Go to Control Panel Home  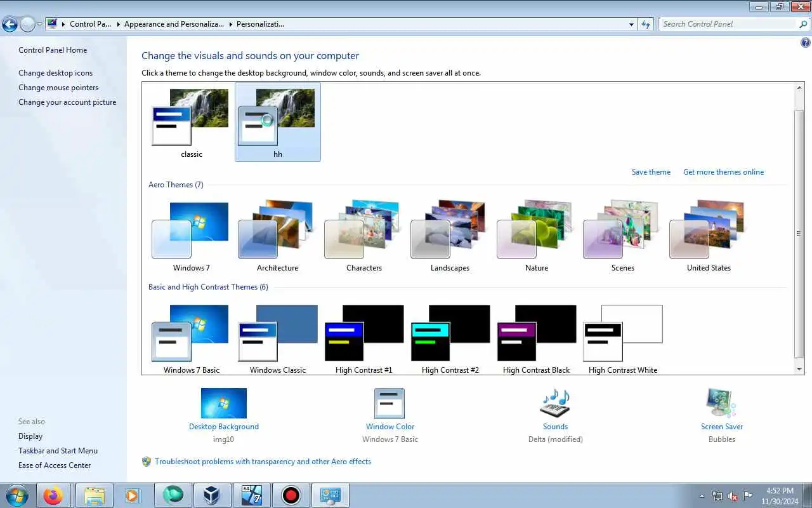(53, 50)
